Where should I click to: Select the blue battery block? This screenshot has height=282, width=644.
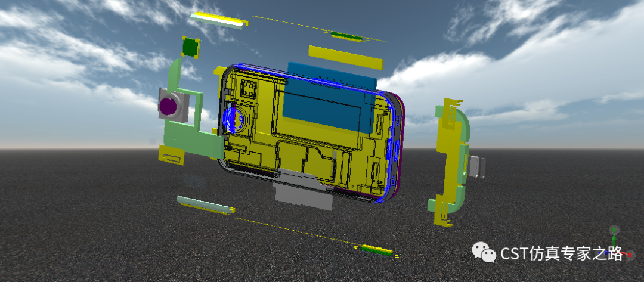point(331,97)
